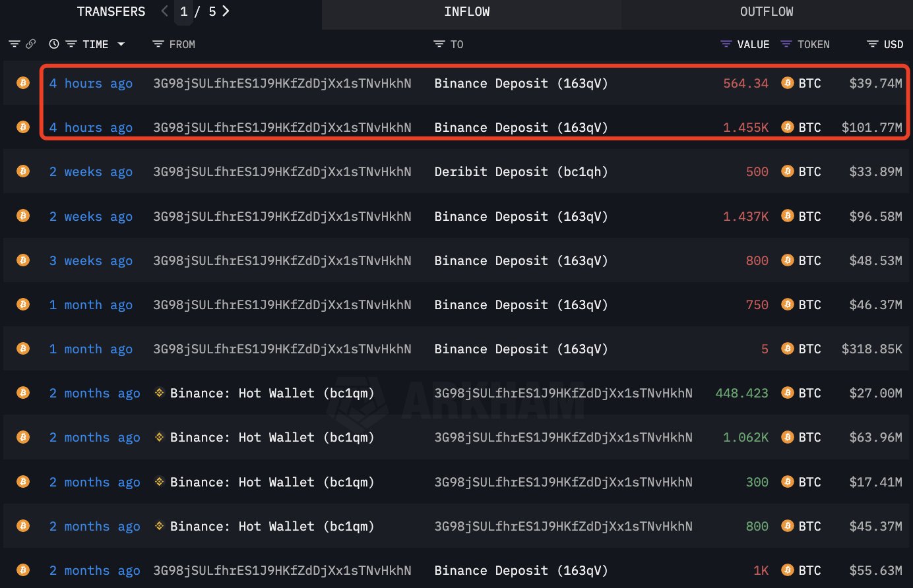Open the USD column filter icon
913x588 pixels.
pos(872,44)
